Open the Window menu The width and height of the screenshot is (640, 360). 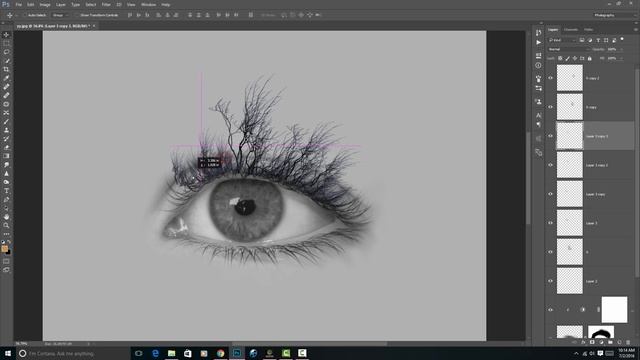pos(148,4)
